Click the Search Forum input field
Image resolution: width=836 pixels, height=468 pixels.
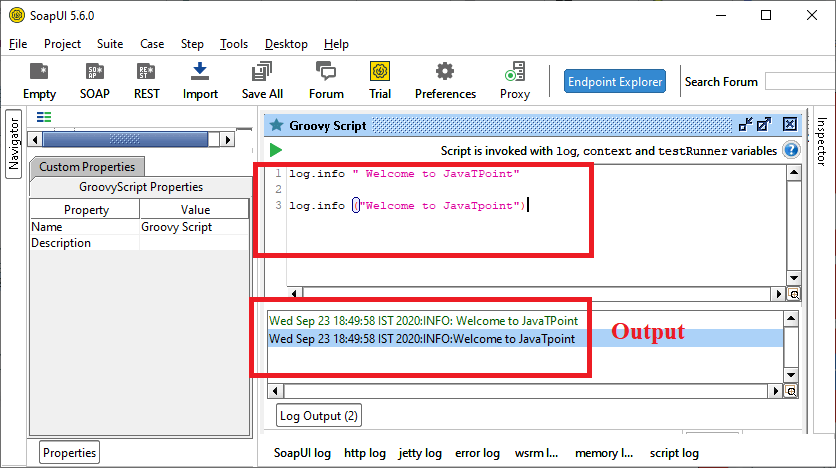point(800,82)
